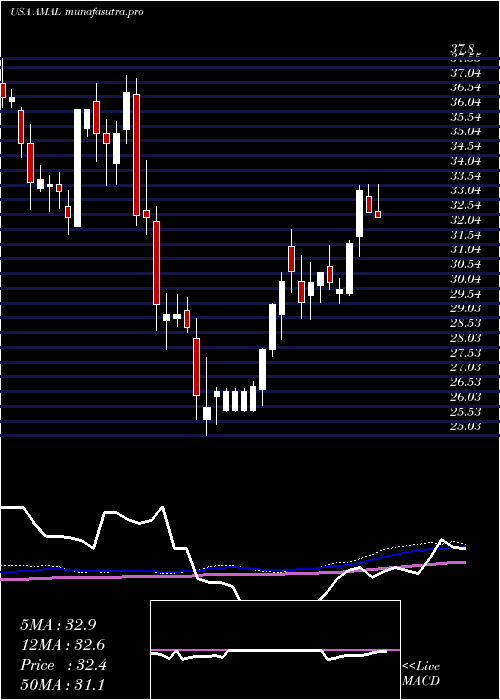500x700 pixels.
Task: Select the 36.04 price axis label
Action: click(466, 102)
